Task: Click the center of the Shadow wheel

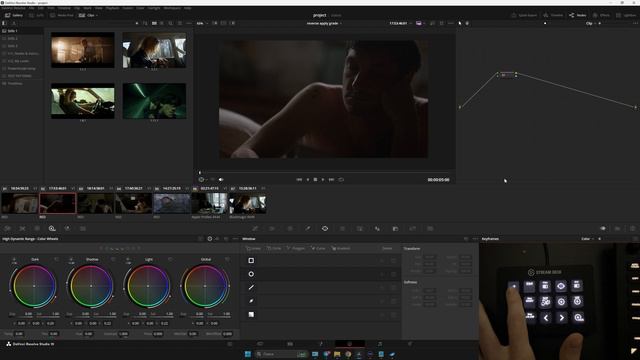Action: (x=91, y=286)
